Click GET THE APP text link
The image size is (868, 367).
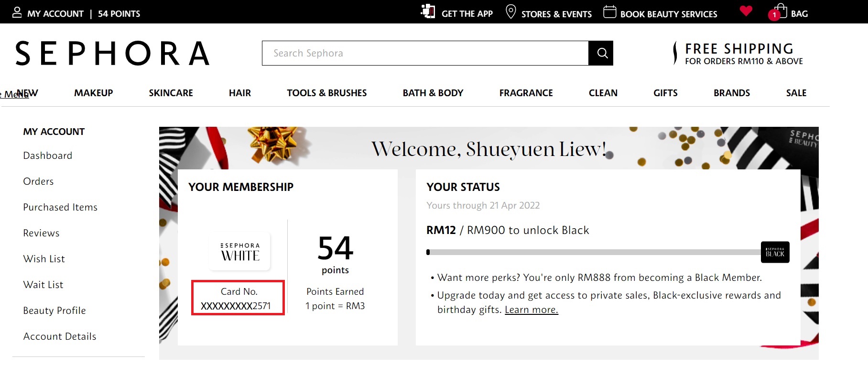(467, 14)
